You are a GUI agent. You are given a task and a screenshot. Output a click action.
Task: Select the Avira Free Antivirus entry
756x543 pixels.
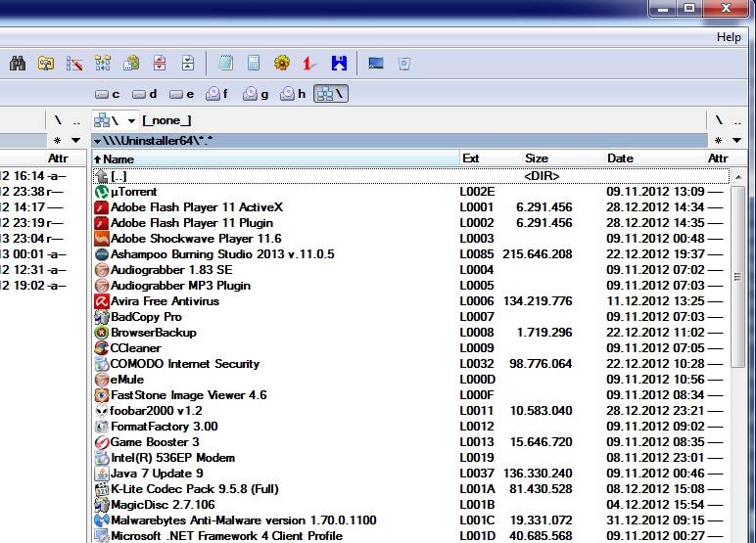click(164, 301)
